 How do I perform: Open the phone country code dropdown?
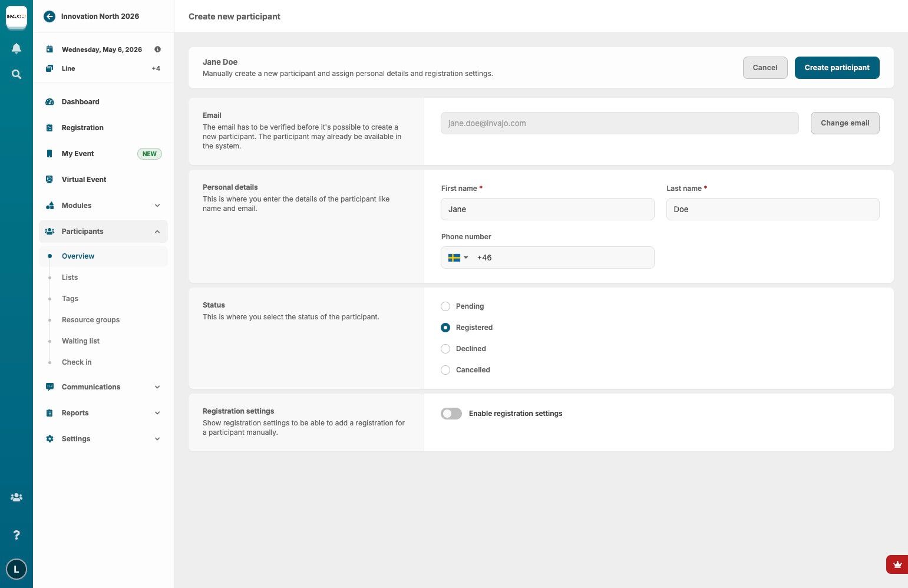[458, 257]
